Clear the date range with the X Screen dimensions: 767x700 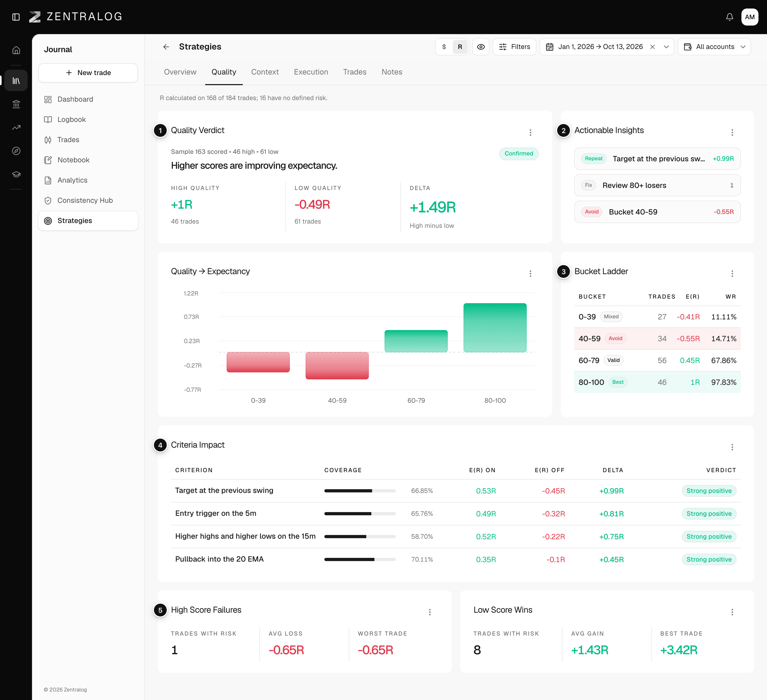652,47
